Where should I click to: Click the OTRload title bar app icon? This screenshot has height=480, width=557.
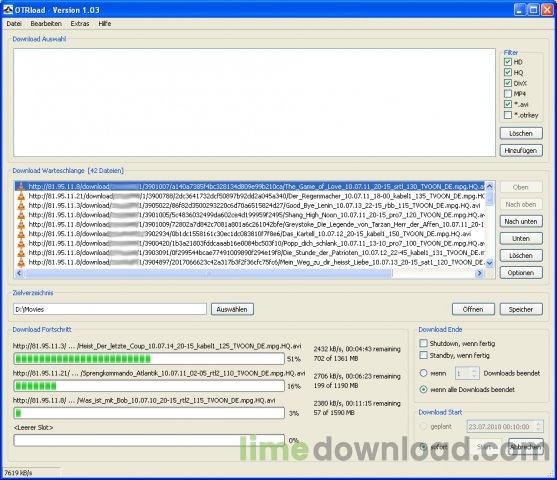(x=8, y=10)
